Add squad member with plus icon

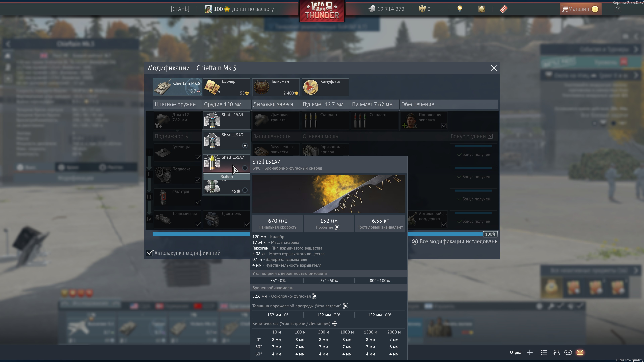[529, 352]
